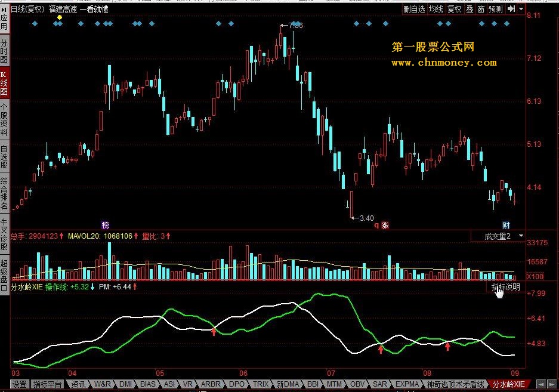
Task: Select the 分水岭XIE indicator tab
Action: tap(509, 384)
